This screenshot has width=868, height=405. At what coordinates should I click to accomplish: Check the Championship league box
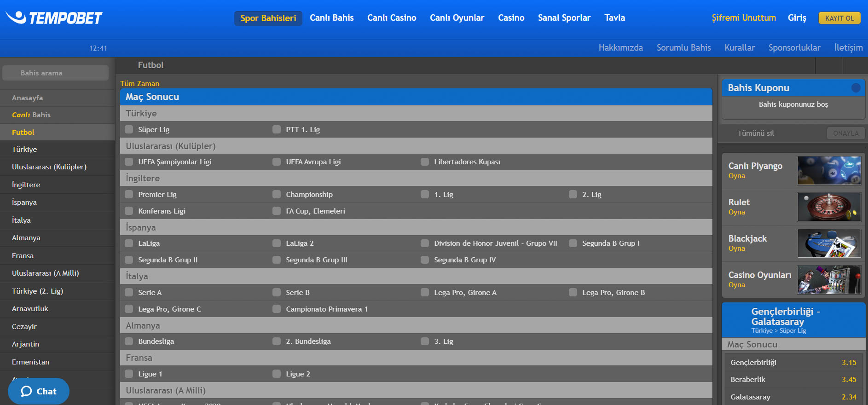[277, 194]
